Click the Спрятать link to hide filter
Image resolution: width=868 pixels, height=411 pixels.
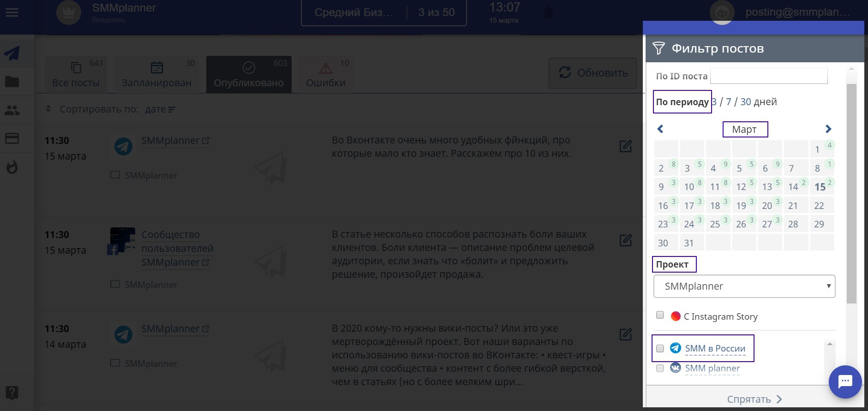[x=754, y=399]
